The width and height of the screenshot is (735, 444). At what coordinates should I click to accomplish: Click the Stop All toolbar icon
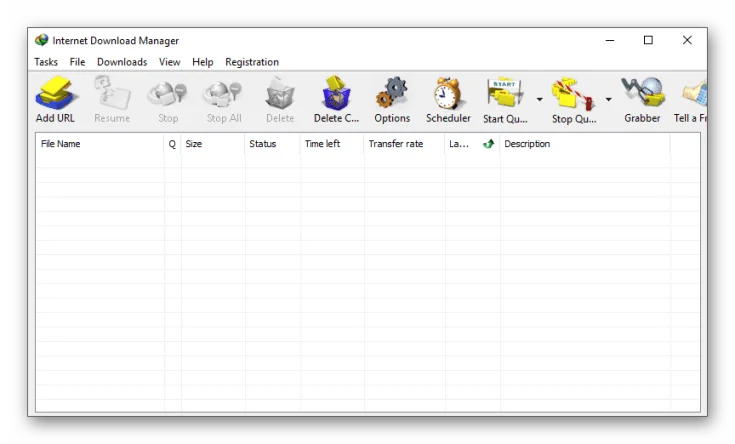tap(223, 93)
